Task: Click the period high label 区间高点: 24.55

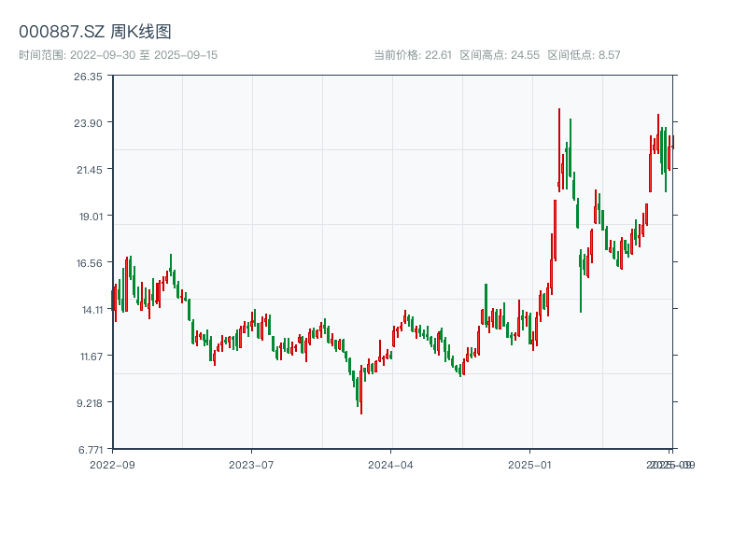Action: pyautogui.click(x=500, y=55)
